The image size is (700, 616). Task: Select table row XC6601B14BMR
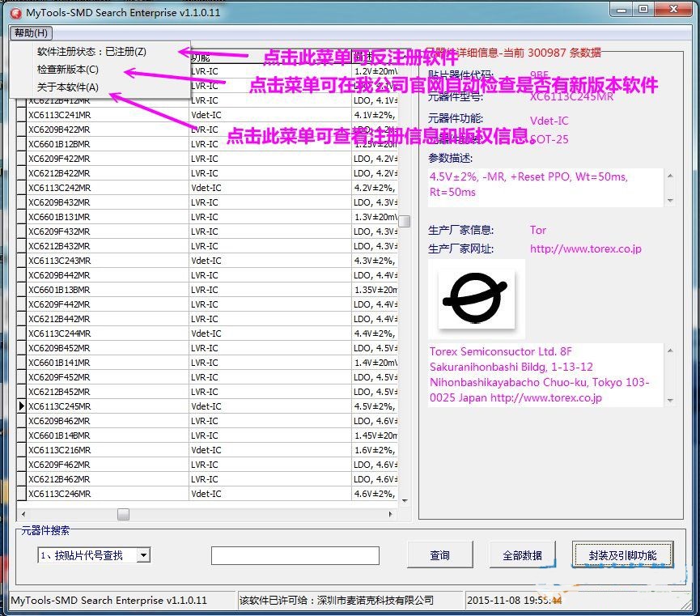click(207, 435)
